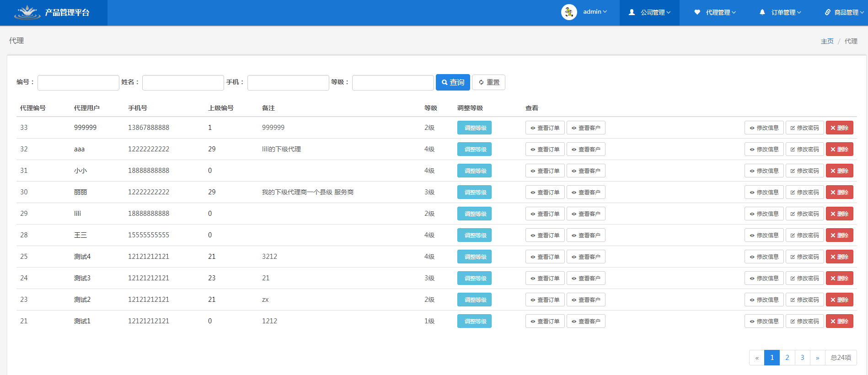The width and height of the screenshot is (868, 375).
Task: Click the platform logo icon in header
Action: tap(27, 12)
